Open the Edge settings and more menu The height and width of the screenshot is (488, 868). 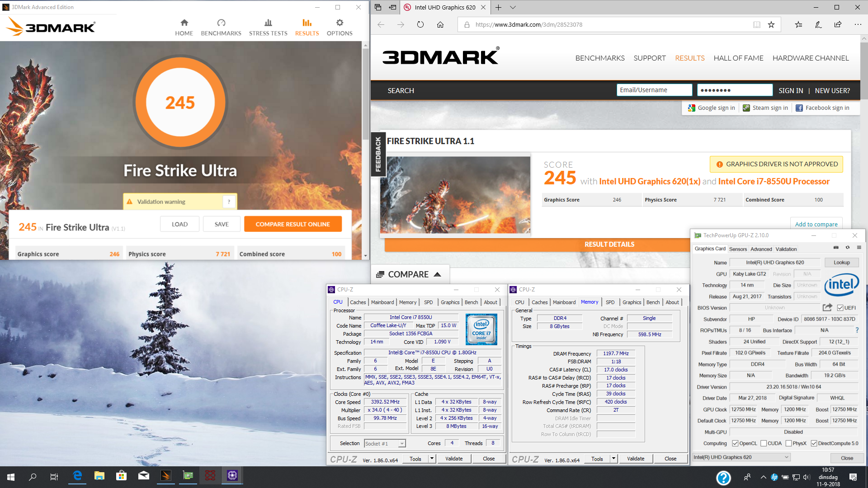pos(858,24)
